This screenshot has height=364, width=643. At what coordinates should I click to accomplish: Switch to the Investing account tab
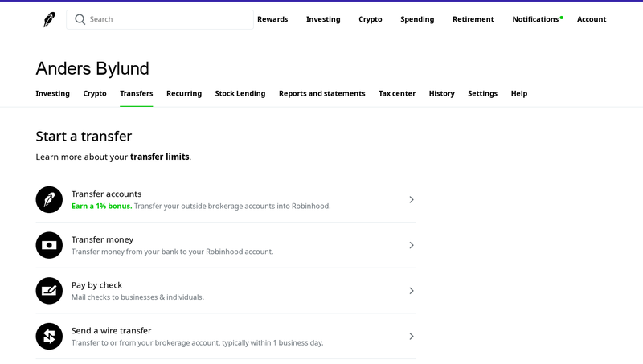52,93
